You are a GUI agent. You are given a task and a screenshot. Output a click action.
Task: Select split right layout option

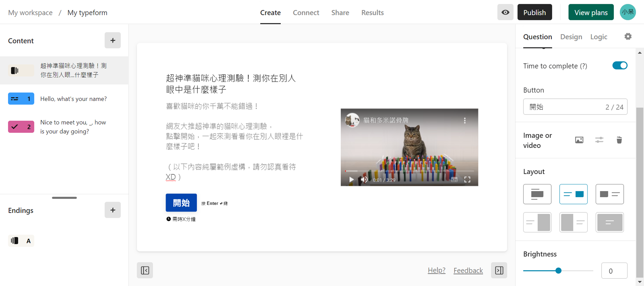coord(537,222)
